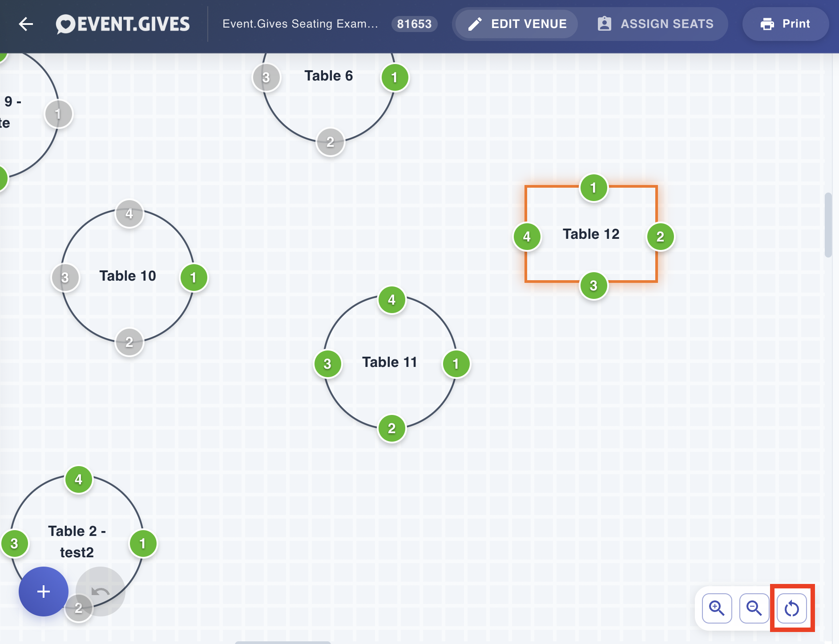Click the Event.Gives Seating Example title
This screenshot has height=644, width=839.
(300, 24)
